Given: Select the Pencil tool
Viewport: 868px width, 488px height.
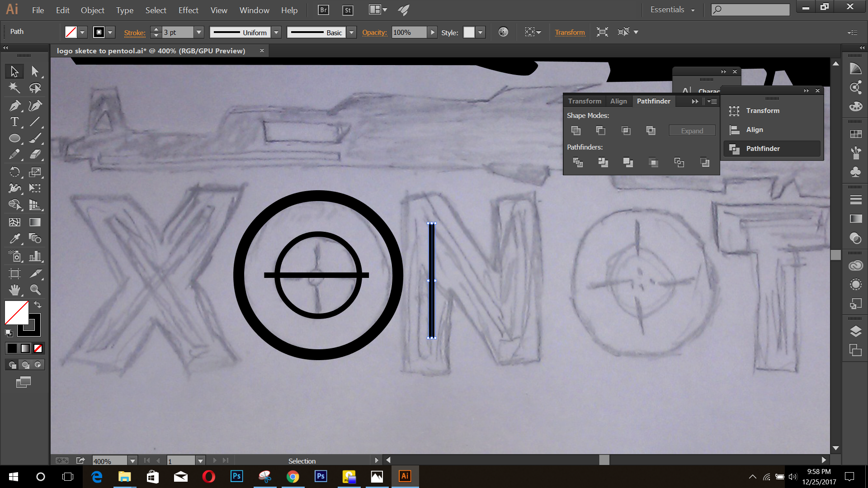Looking at the screenshot, I should point(14,155).
